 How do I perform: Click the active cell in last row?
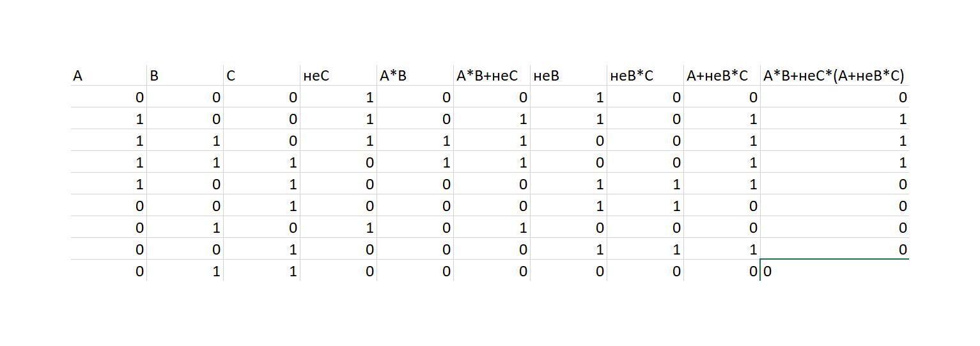tap(834, 271)
